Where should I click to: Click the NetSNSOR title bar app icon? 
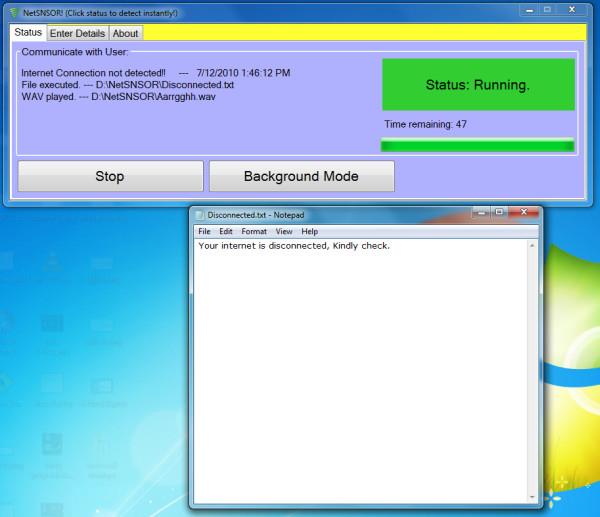point(13,11)
